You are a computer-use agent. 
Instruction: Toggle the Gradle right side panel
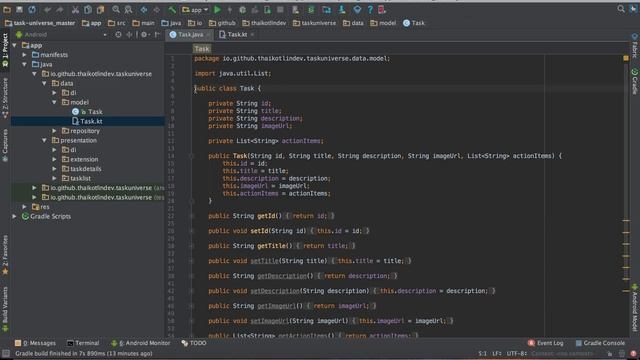(635, 82)
